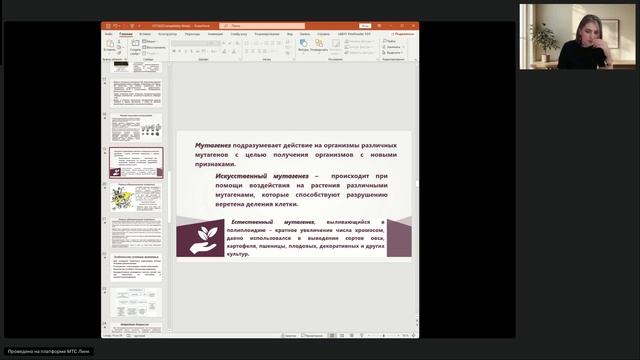The image size is (640, 360).
Task: Click fit slide to window icon
Action: 413,336
